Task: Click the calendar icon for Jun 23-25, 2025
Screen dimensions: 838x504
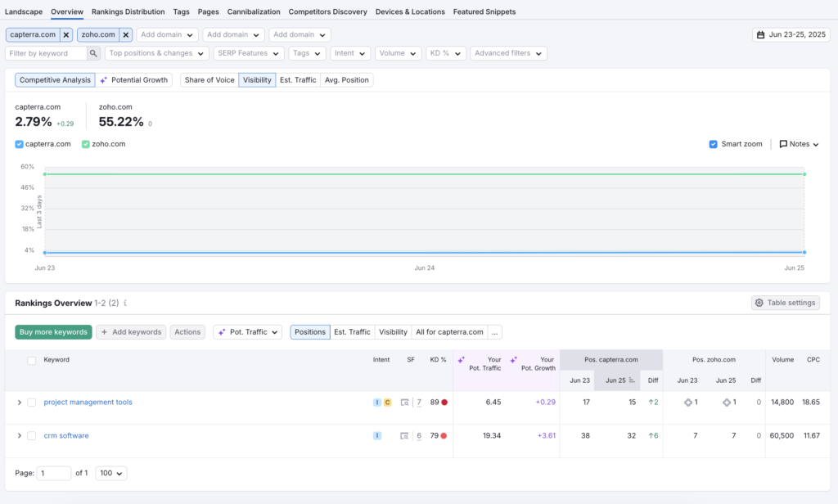Action: [760, 34]
